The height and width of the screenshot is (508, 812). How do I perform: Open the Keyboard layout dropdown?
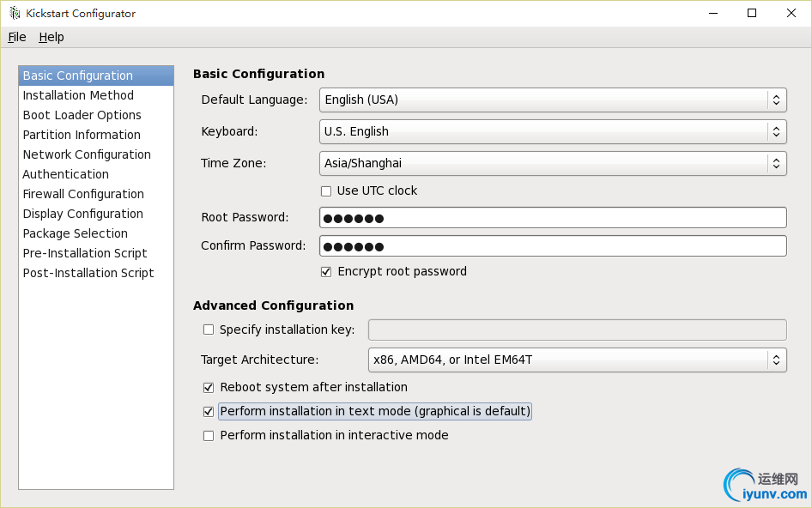(553, 131)
